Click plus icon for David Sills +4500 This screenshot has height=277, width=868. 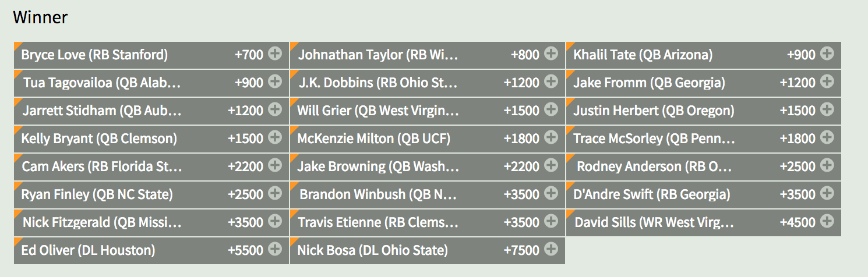click(827, 222)
